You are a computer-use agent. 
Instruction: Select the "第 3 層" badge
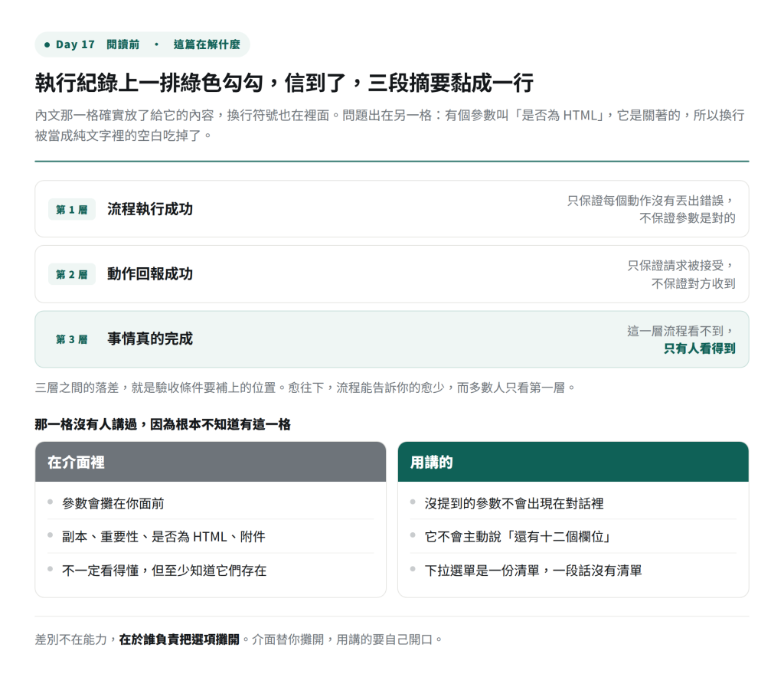71,339
